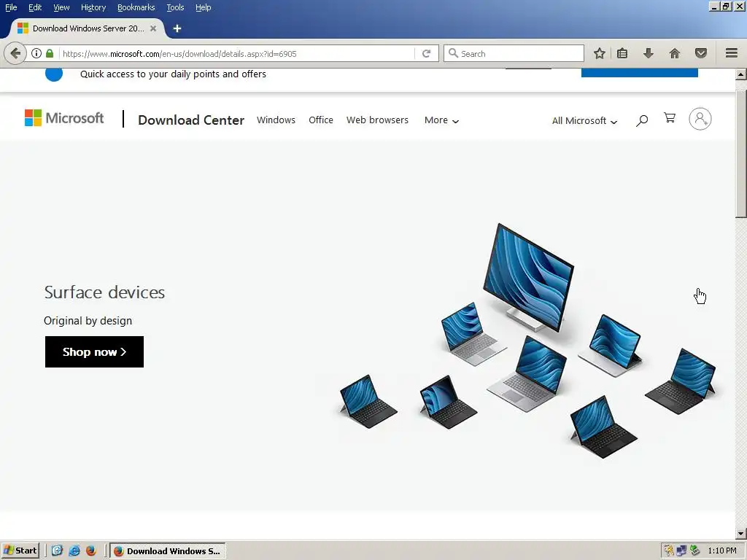The width and height of the screenshot is (747, 560).
Task: Show site information via the info icon
Action: [36, 53]
